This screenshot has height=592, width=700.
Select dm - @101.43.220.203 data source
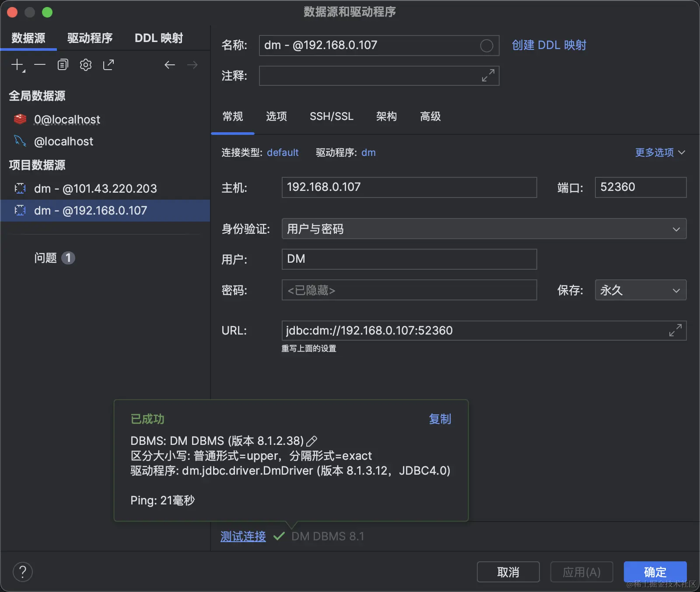point(105,188)
